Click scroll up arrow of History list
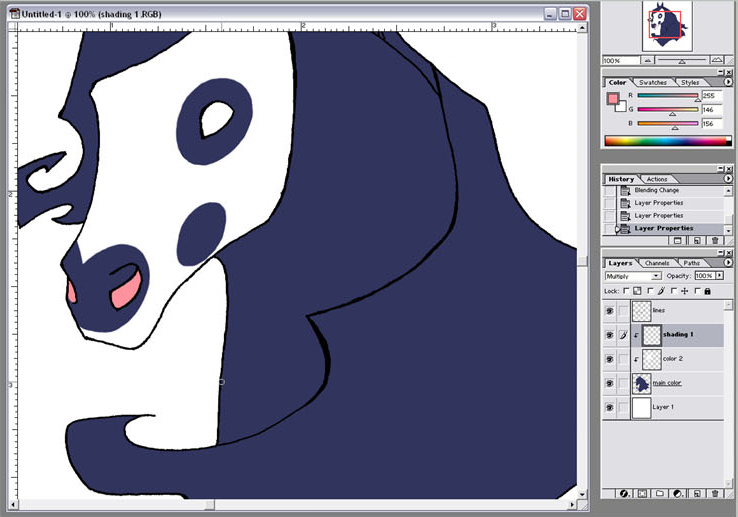 [728, 190]
